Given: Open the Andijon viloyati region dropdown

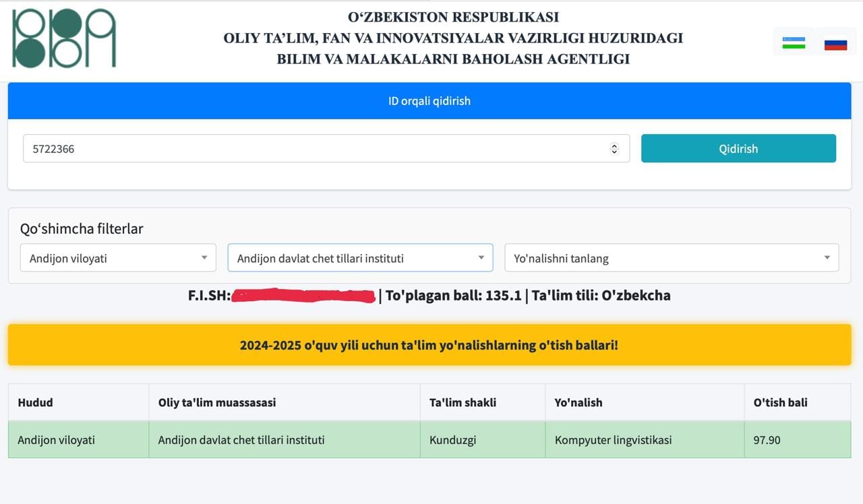Looking at the screenshot, I should 118,258.
